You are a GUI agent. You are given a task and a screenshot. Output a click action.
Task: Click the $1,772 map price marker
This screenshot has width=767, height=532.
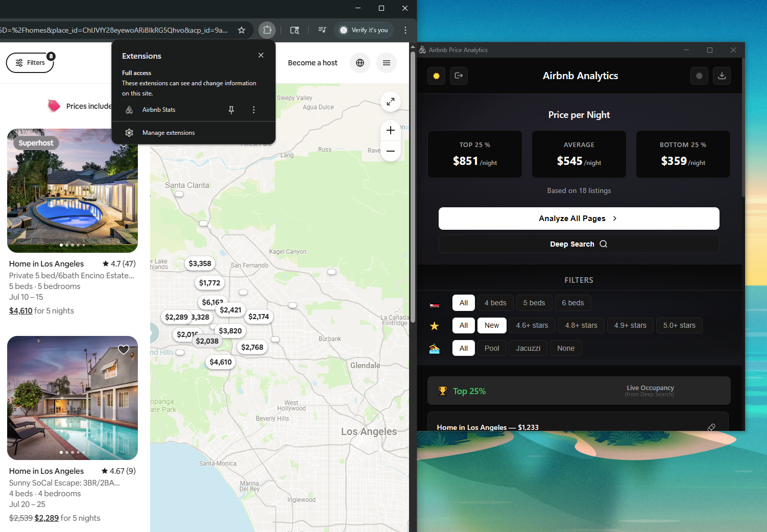coord(209,283)
